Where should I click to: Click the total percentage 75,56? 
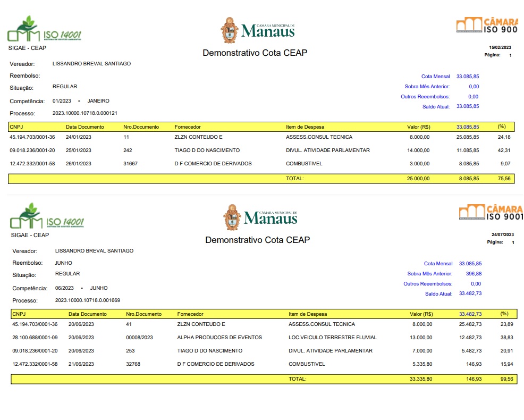click(x=504, y=179)
